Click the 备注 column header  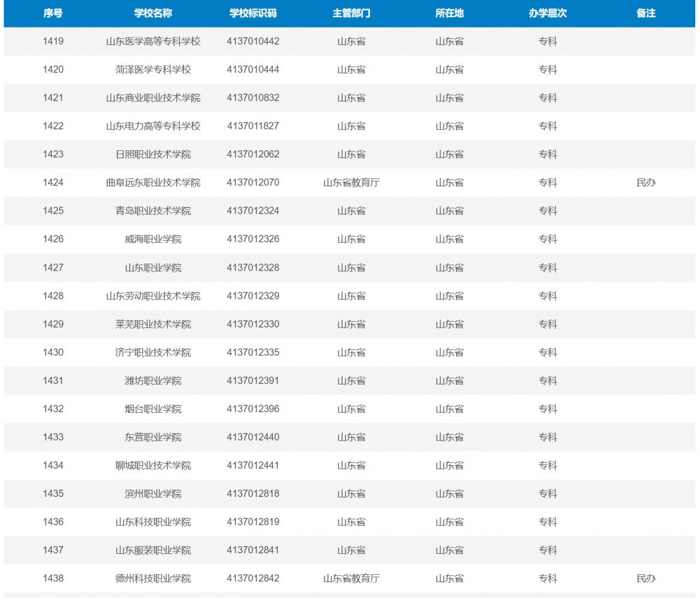(646, 13)
